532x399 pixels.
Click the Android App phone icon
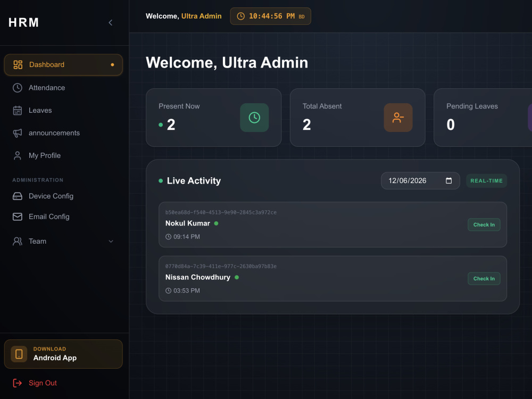pos(19,354)
